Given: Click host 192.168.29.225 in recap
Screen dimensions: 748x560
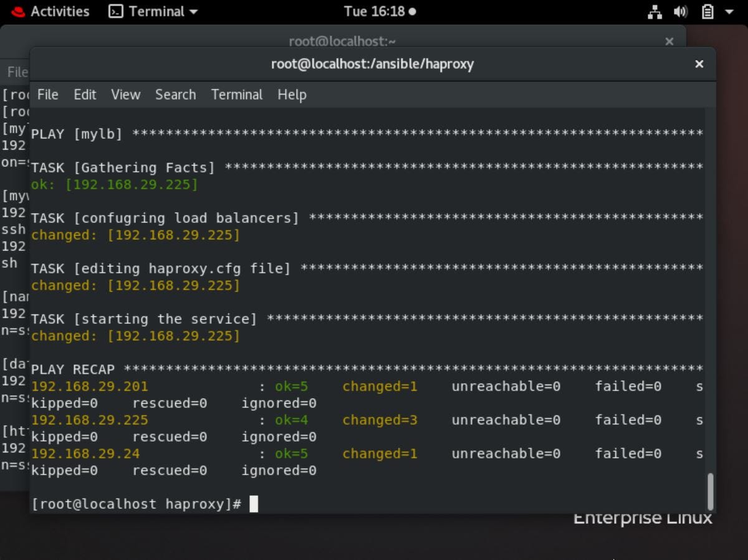Looking at the screenshot, I should (90, 420).
